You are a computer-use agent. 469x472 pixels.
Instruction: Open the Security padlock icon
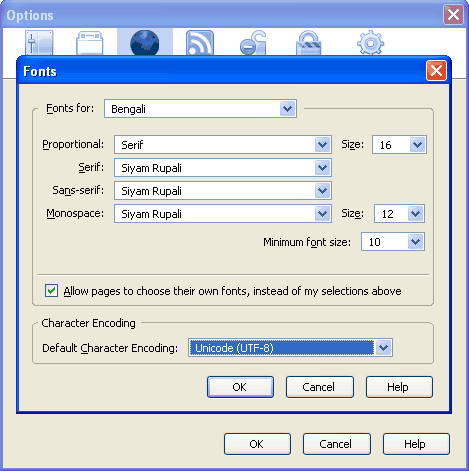[309, 43]
